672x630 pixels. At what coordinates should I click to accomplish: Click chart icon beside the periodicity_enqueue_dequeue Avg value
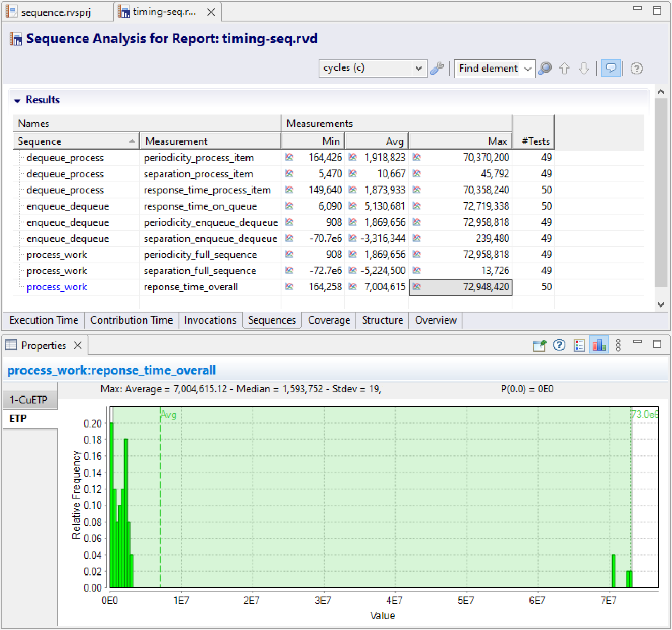tap(353, 222)
